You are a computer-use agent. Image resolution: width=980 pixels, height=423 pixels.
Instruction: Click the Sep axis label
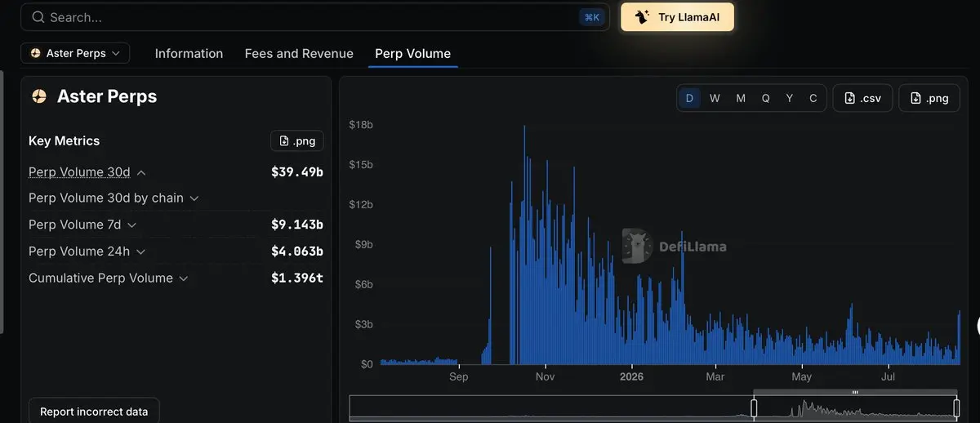click(x=458, y=376)
